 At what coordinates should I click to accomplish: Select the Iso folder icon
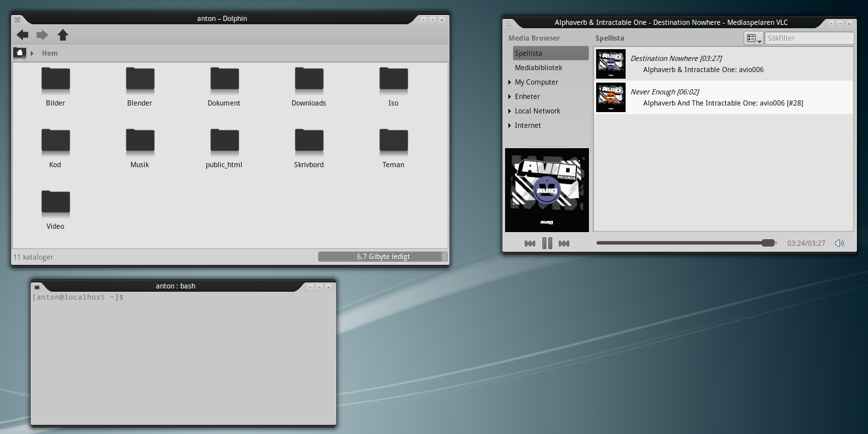click(x=394, y=79)
